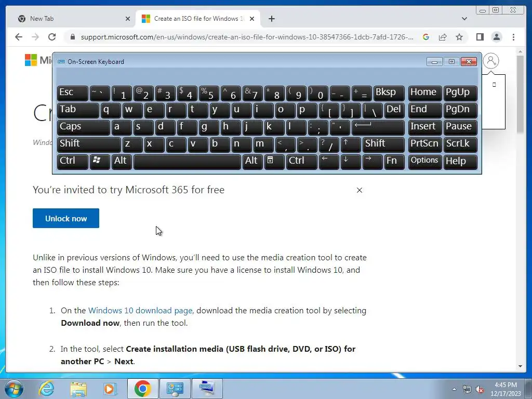Tap the Enter arrow key on keyboard
The width and height of the screenshot is (532, 399).
click(378, 127)
